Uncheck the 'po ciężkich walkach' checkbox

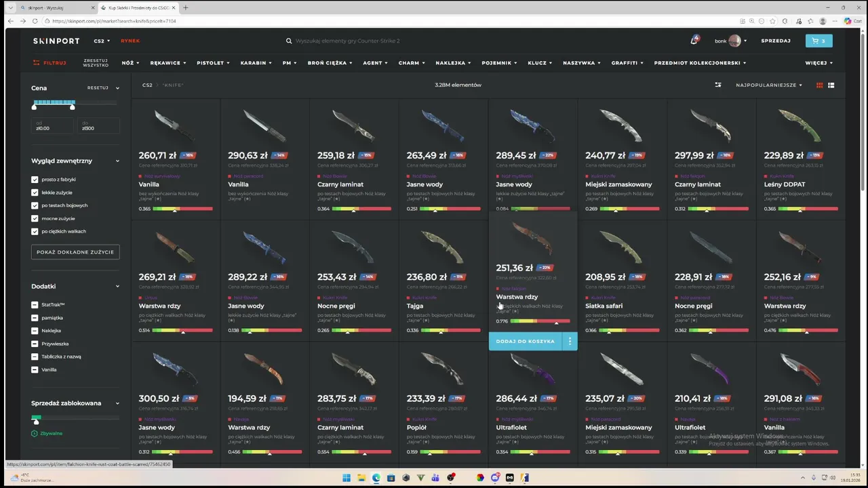coord(35,231)
